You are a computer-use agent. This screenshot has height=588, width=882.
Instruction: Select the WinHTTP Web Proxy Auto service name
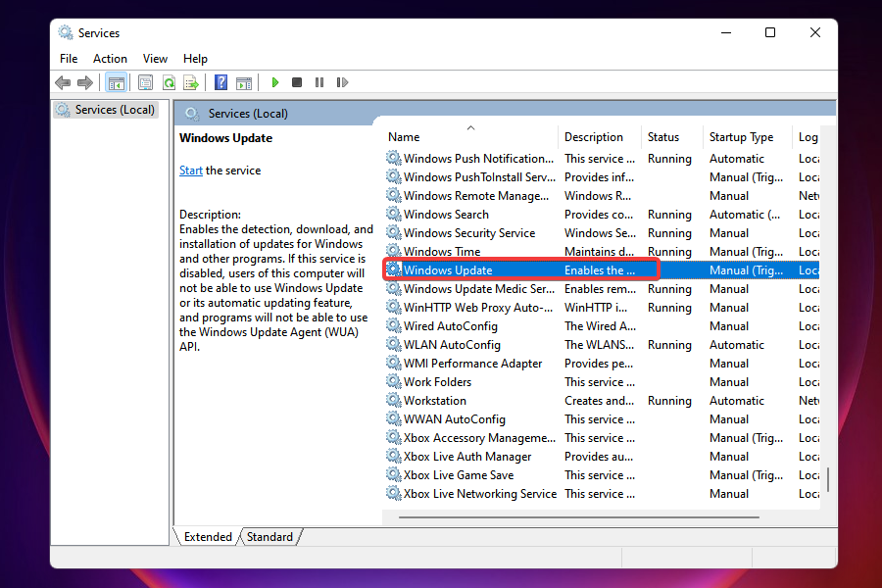pos(478,307)
